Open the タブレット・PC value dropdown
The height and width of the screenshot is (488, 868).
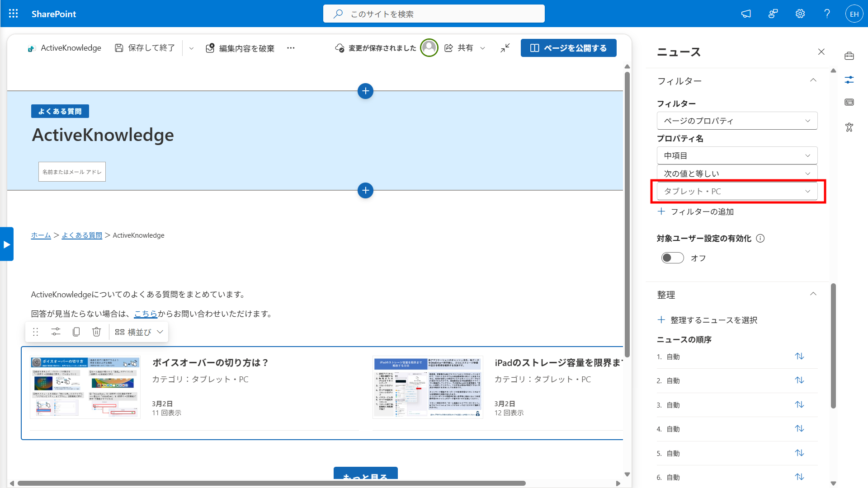tap(737, 191)
